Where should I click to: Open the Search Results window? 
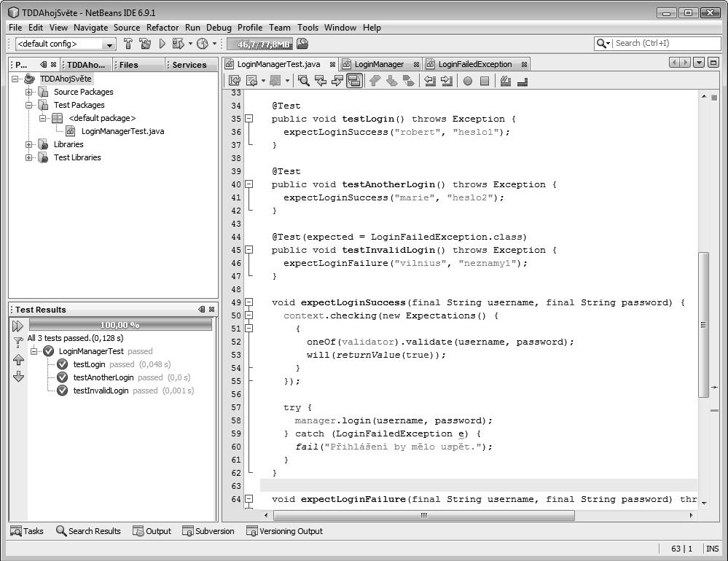(88, 531)
